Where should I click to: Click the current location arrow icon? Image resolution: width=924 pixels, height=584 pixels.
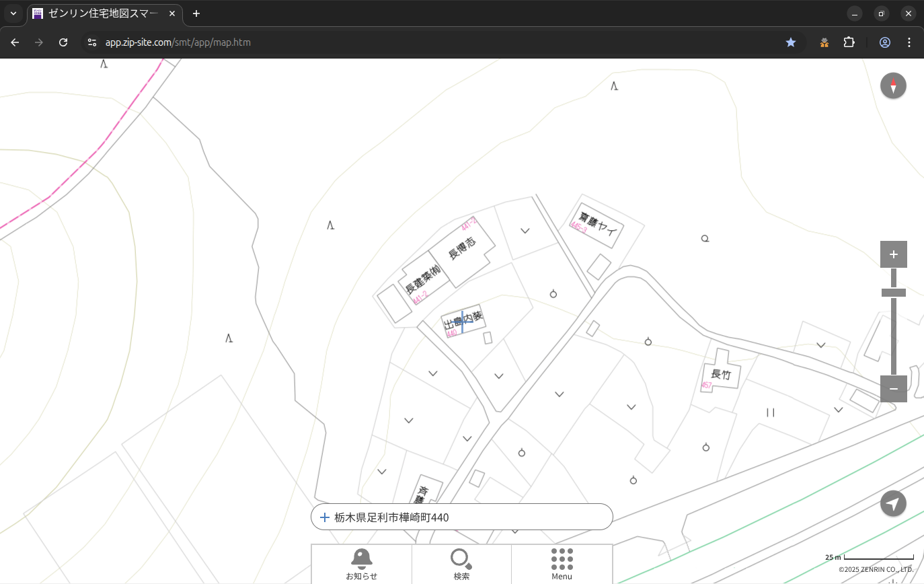tap(893, 503)
